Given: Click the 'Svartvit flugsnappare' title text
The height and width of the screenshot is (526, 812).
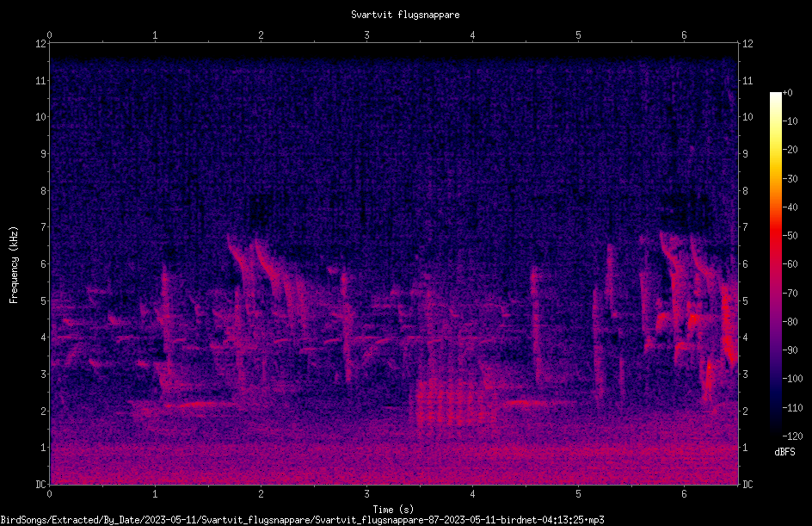Looking at the screenshot, I should [405, 15].
